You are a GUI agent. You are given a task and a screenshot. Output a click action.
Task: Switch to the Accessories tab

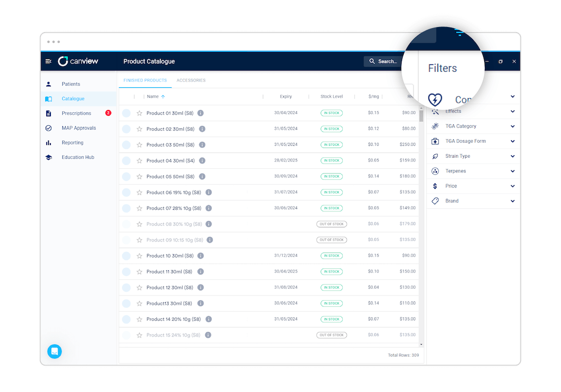click(x=191, y=80)
